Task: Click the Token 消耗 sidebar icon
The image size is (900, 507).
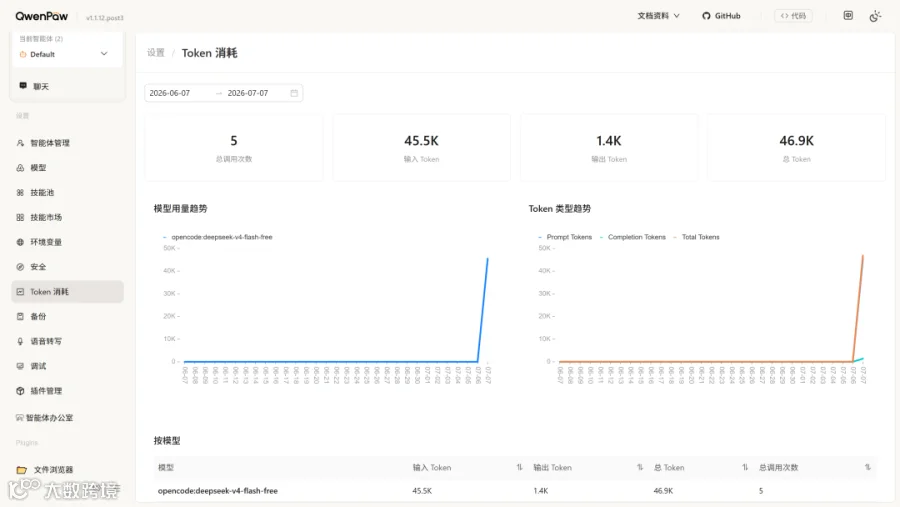Action: 20,292
